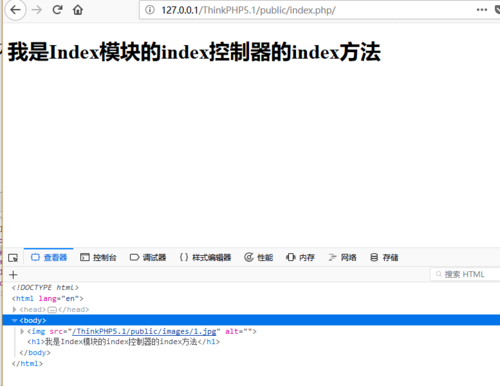This screenshot has height=386, width=500.
Task: Go back to the previous page
Action: [15, 10]
